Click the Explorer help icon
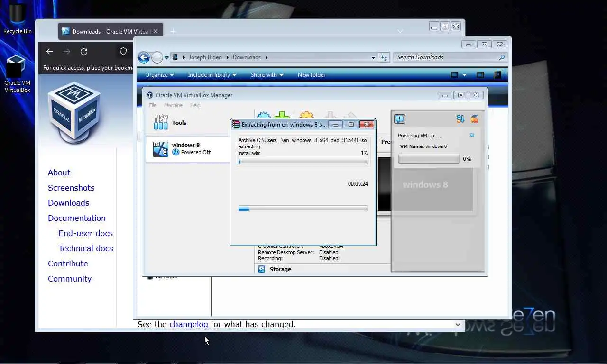Image resolution: width=607 pixels, height=364 pixels. click(497, 75)
